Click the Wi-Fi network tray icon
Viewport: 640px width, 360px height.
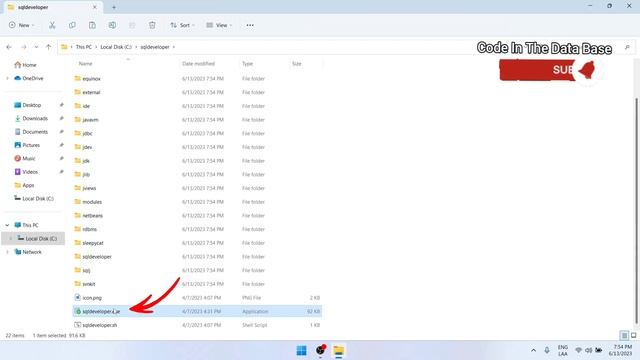[x=578, y=351]
